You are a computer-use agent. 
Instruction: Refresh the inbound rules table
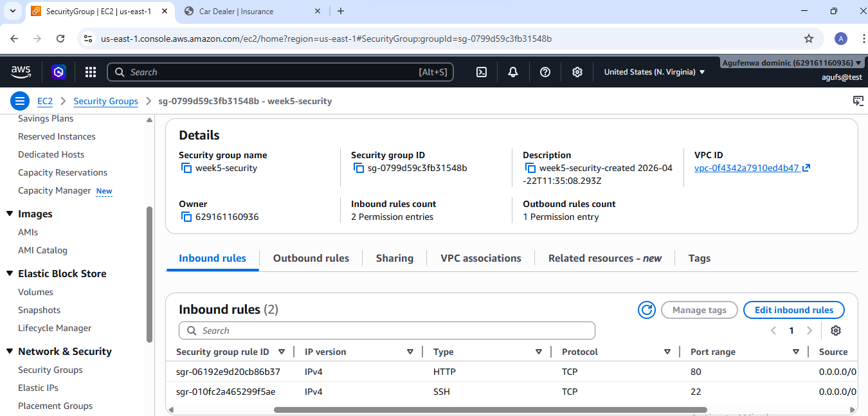646,310
